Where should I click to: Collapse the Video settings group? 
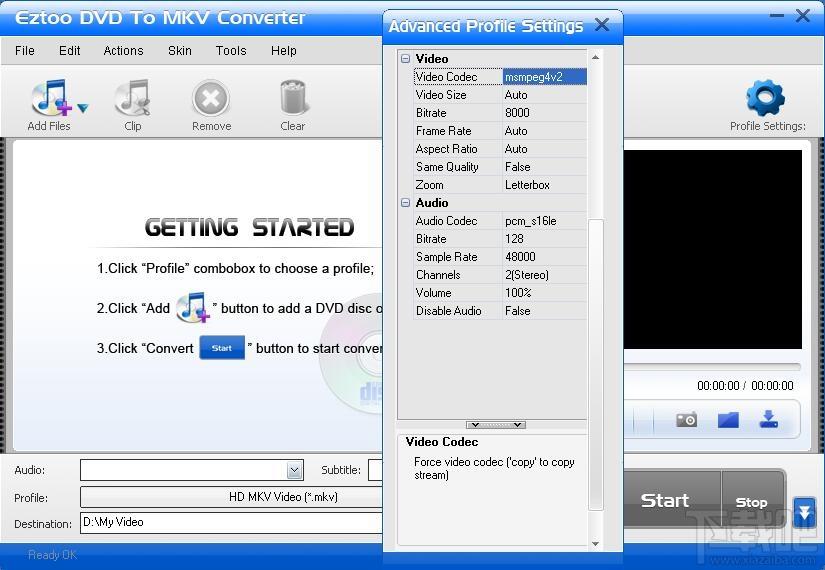pyautogui.click(x=406, y=59)
